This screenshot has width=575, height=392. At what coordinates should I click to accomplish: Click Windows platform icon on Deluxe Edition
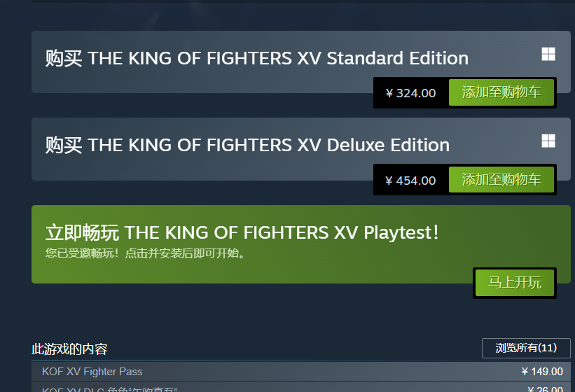click(x=548, y=141)
